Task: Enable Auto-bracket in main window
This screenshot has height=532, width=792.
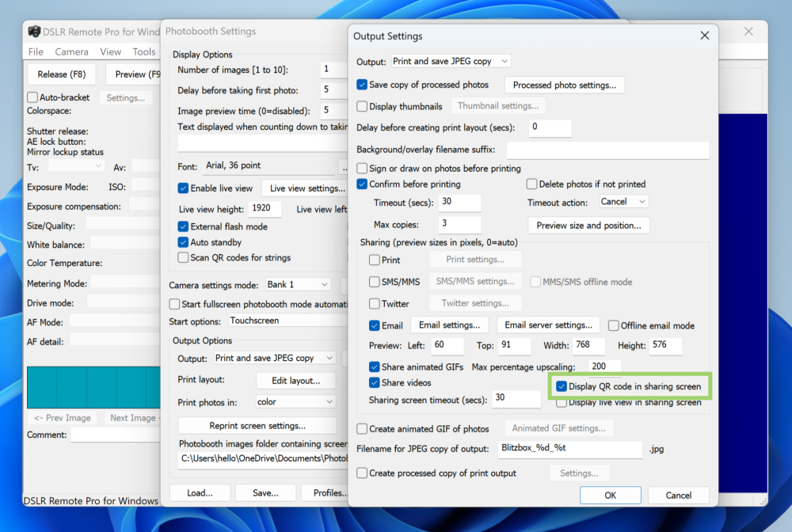Action: [x=32, y=97]
